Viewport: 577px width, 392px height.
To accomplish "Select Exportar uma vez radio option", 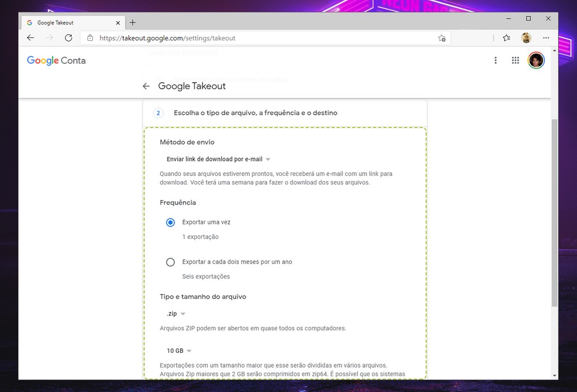I will coord(170,223).
